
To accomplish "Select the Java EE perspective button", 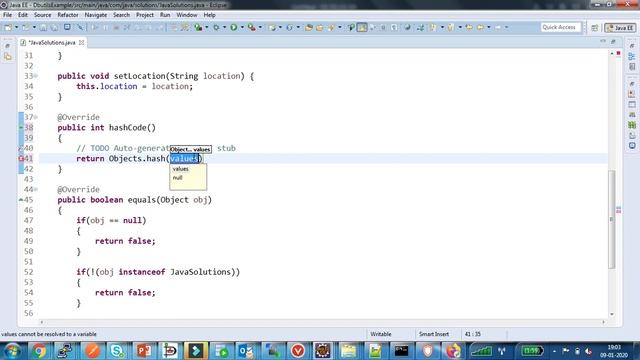I will coord(620,27).
